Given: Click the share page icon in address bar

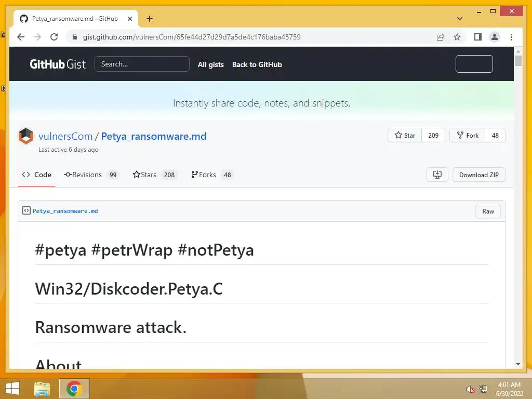Looking at the screenshot, I should tap(441, 37).
